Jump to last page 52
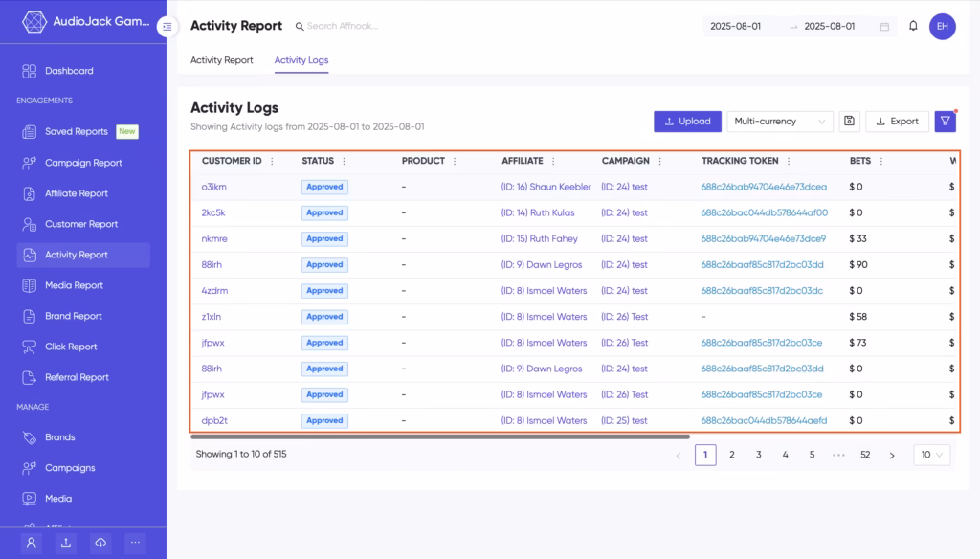This screenshot has height=559, width=980. click(865, 456)
